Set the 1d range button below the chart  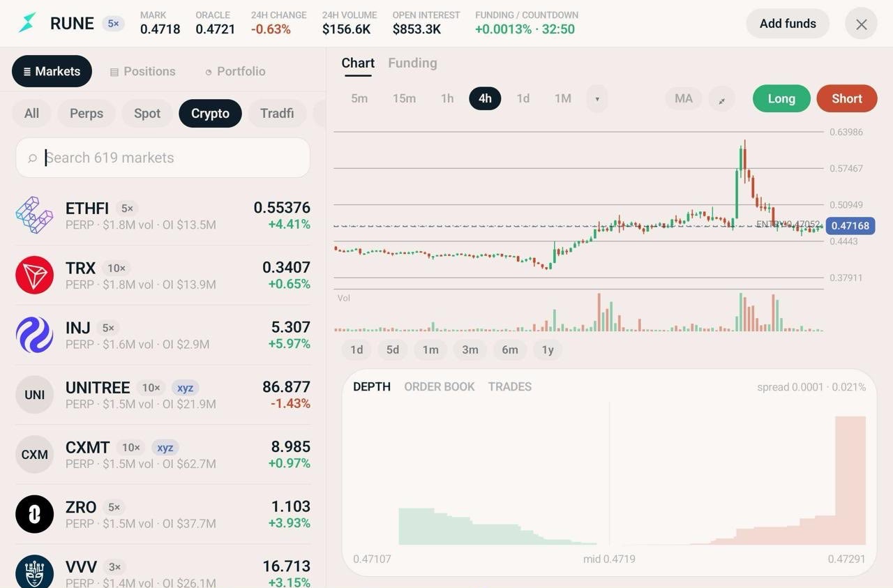click(x=357, y=350)
